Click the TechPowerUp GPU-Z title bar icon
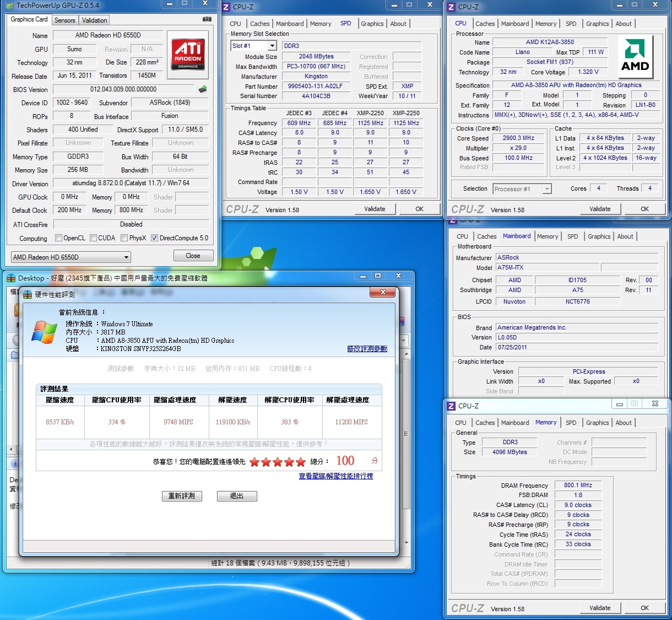 point(9,6)
